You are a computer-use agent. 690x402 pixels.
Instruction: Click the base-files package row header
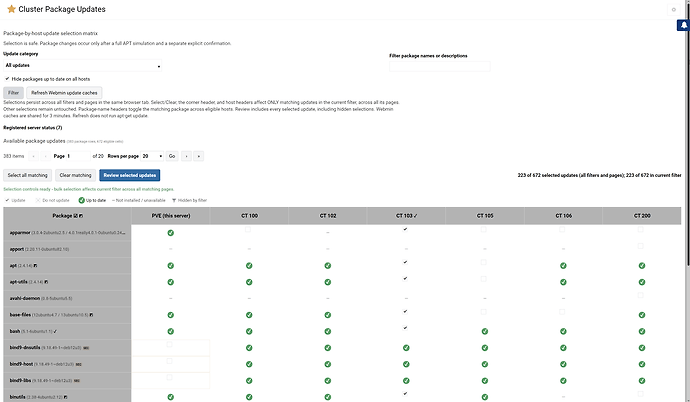click(x=67, y=315)
